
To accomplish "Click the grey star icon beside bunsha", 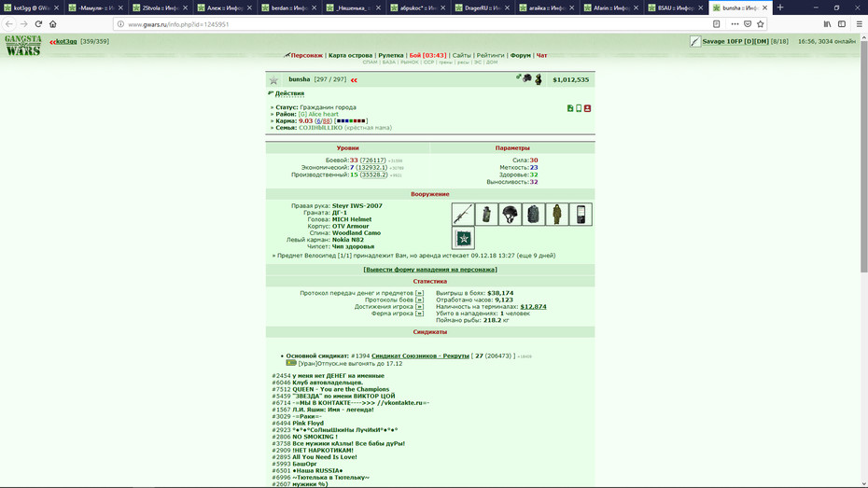I will point(273,81).
